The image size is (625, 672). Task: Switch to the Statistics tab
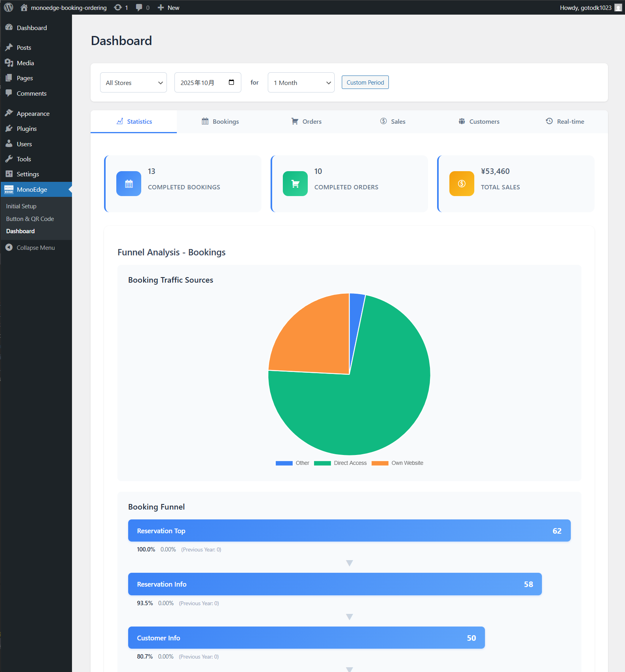point(134,122)
